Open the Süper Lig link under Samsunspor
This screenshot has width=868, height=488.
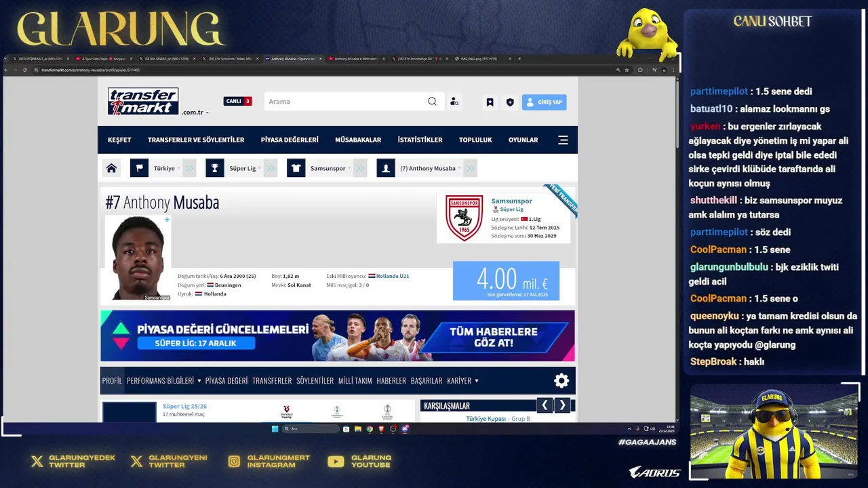click(511, 209)
